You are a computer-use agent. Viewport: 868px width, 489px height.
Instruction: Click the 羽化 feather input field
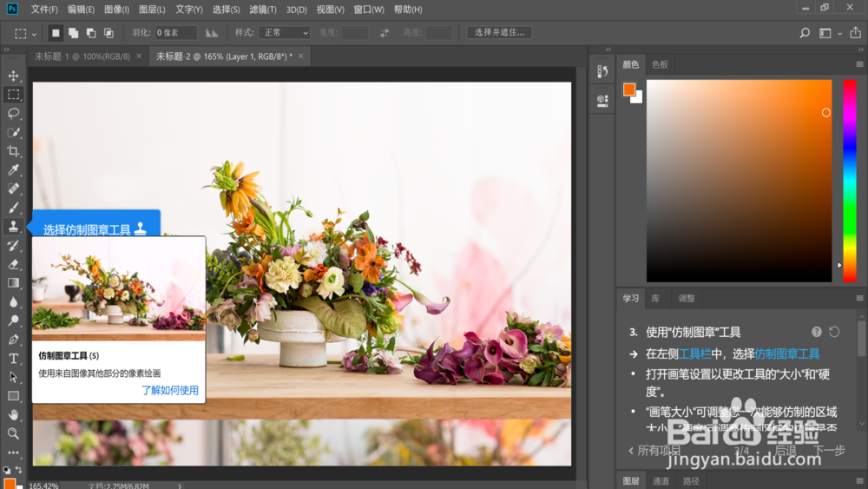(175, 33)
